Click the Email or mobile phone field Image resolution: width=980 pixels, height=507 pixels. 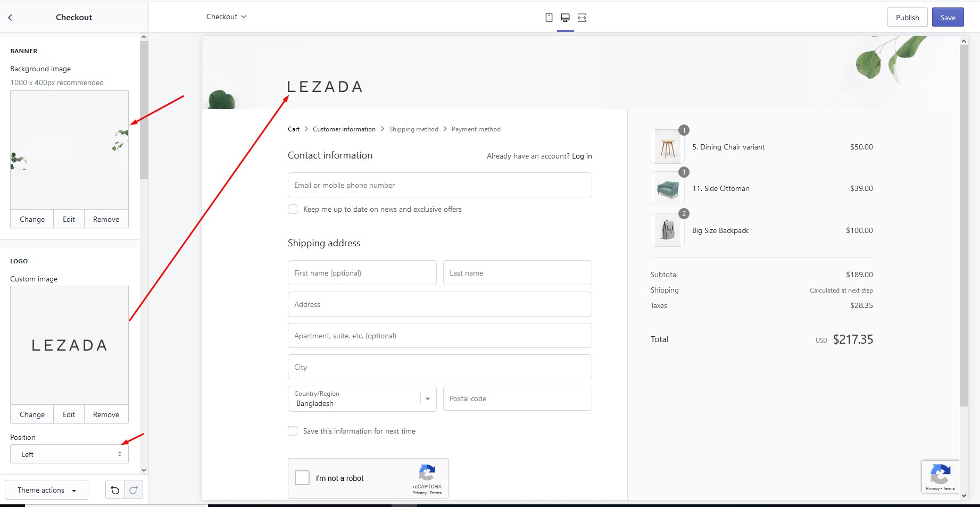(439, 185)
